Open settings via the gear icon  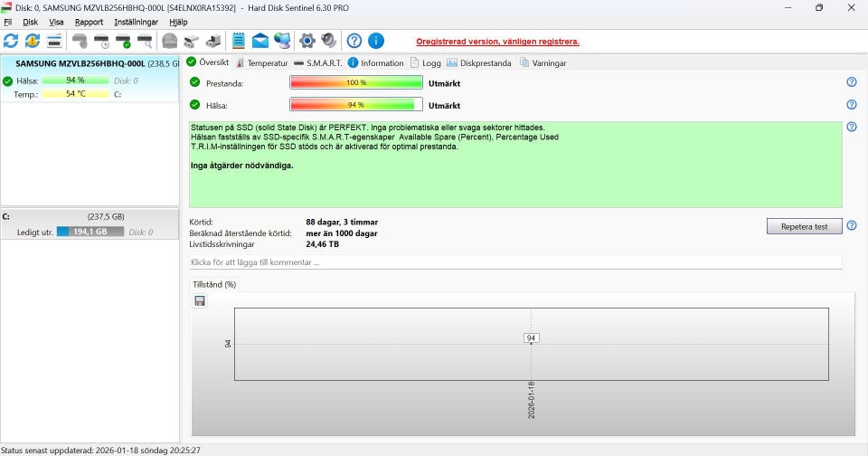(x=307, y=41)
